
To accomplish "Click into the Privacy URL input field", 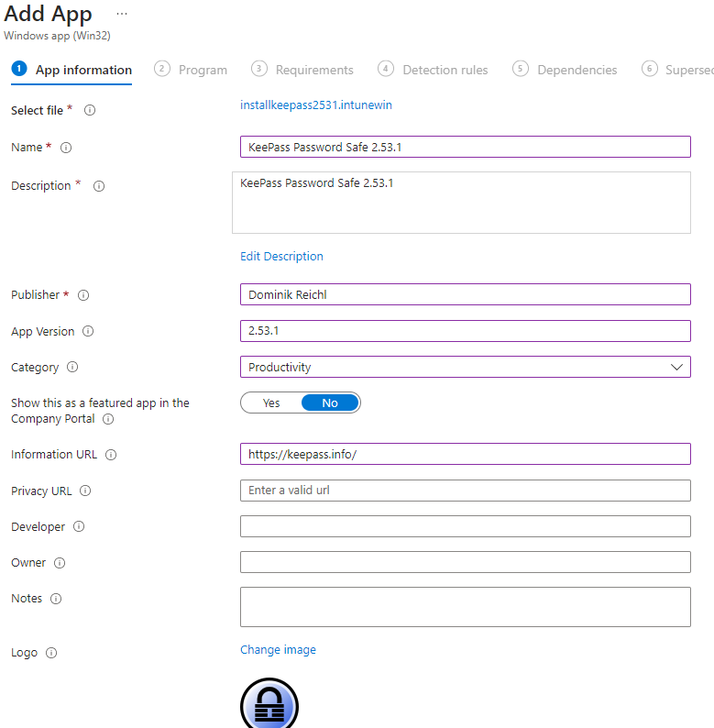I will click(466, 491).
